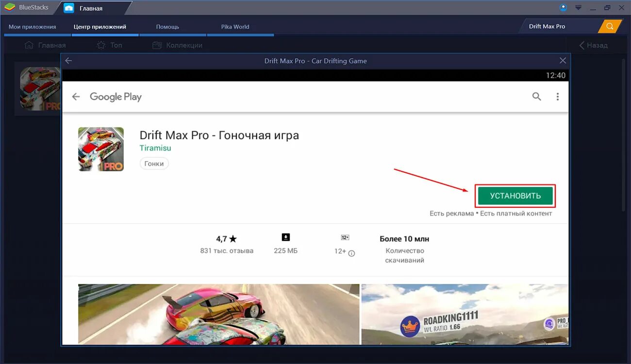Go to Главная in the app center
This screenshot has width=631, height=364.
point(45,45)
